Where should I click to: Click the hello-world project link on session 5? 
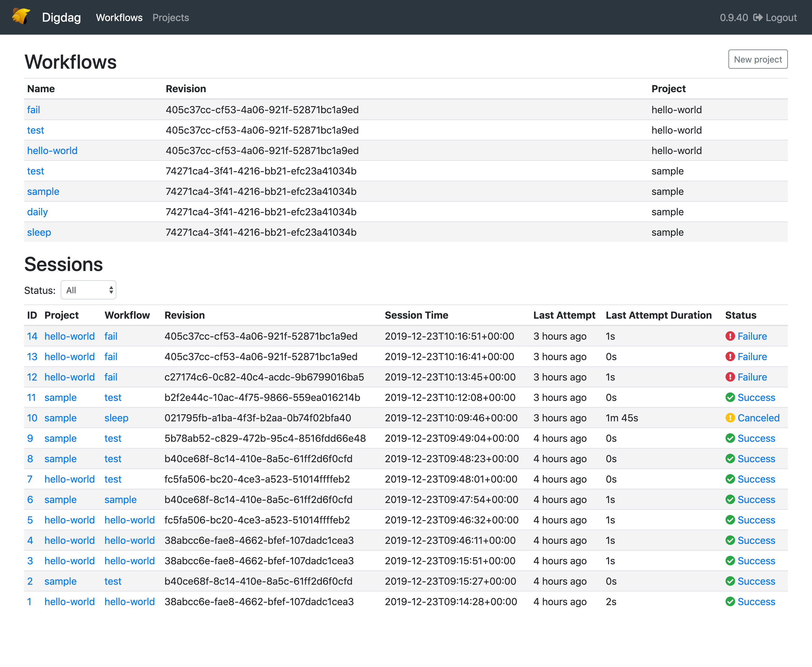click(x=70, y=520)
